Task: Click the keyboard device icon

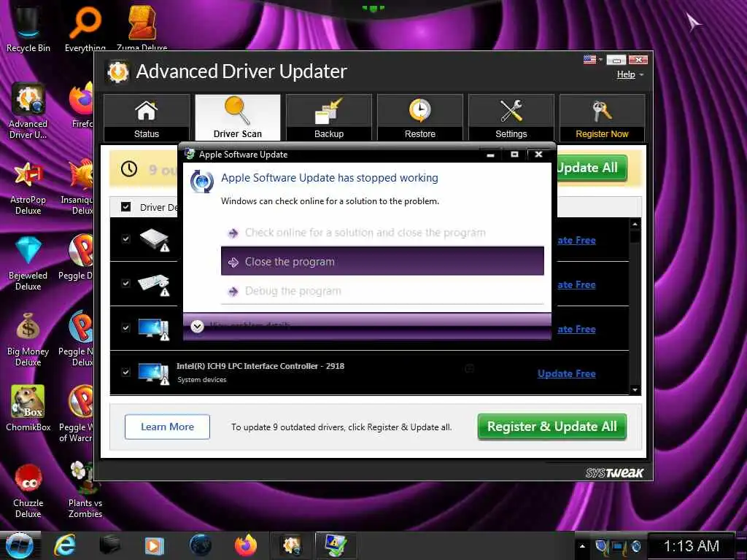Action: click(154, 284)
